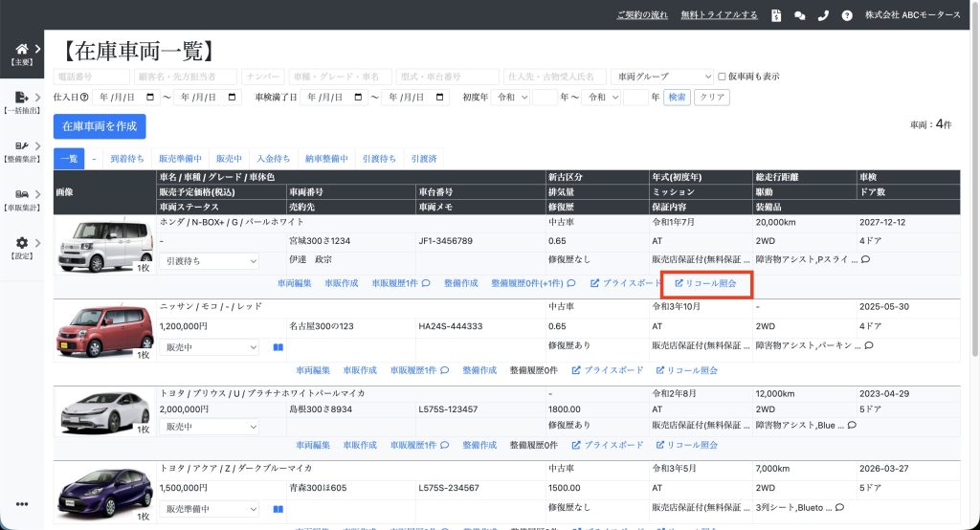The height and width of the screenshot is (530, 980).
Task: Open the 販売準備中 status dropdown for the Toyota Aqua
Action: [209, 509]
